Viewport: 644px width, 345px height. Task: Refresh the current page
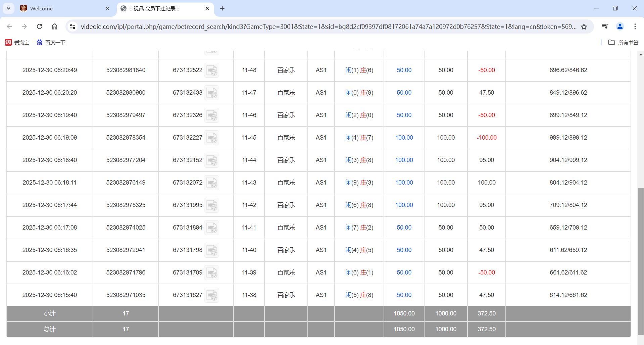coord(39,27)
